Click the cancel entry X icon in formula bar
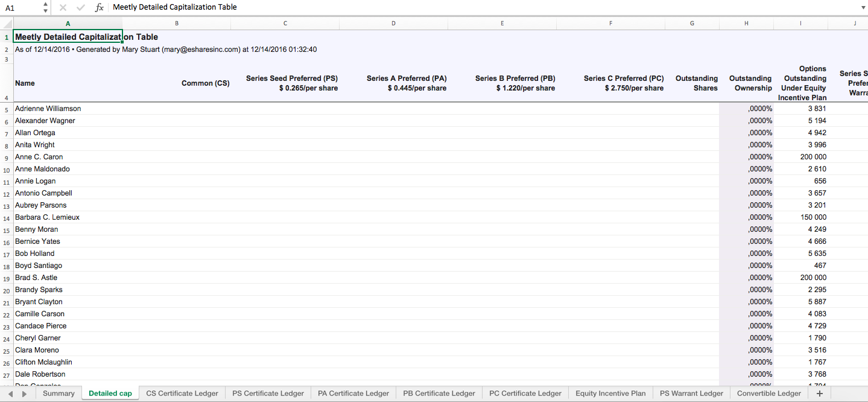This screenshot has height=402, width=868. 63,7
